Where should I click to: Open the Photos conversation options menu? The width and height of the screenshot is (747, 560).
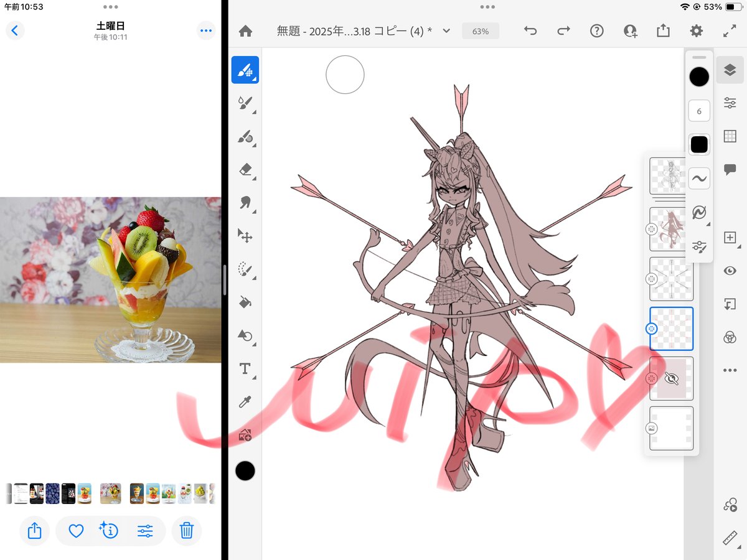point(206,30)
